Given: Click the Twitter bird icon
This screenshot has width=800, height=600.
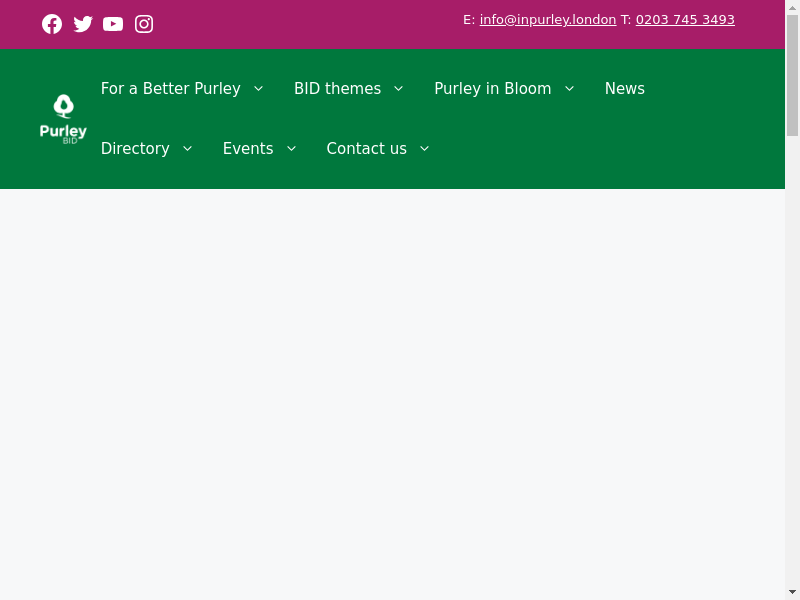Looking at the screenshot, I should pyautogui.click(x=83, y=24).
